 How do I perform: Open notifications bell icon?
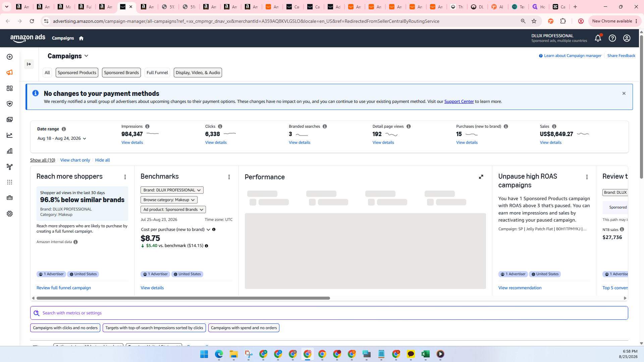click(x=598, y=38)
